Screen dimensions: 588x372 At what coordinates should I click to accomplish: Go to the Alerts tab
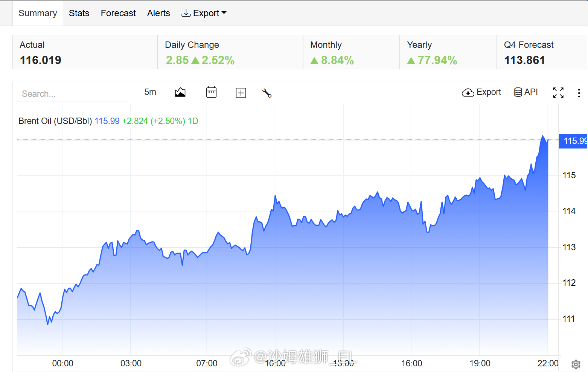[x=158, y=13]
